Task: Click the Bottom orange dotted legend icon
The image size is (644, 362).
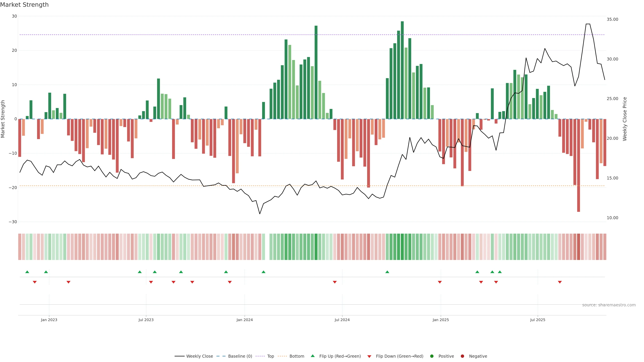Action: (282, 356)
